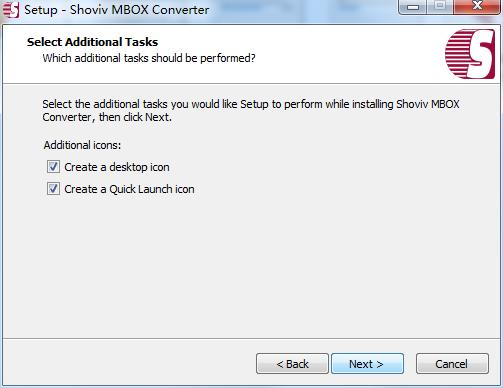Click the 'Create a desktop icon' label text

pyautogui.click(x=117, y=167)
